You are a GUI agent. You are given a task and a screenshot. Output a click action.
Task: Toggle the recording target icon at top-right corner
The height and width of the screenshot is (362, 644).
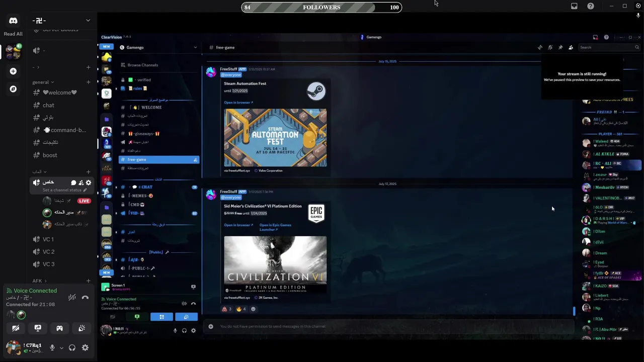(x=638, y=6)
